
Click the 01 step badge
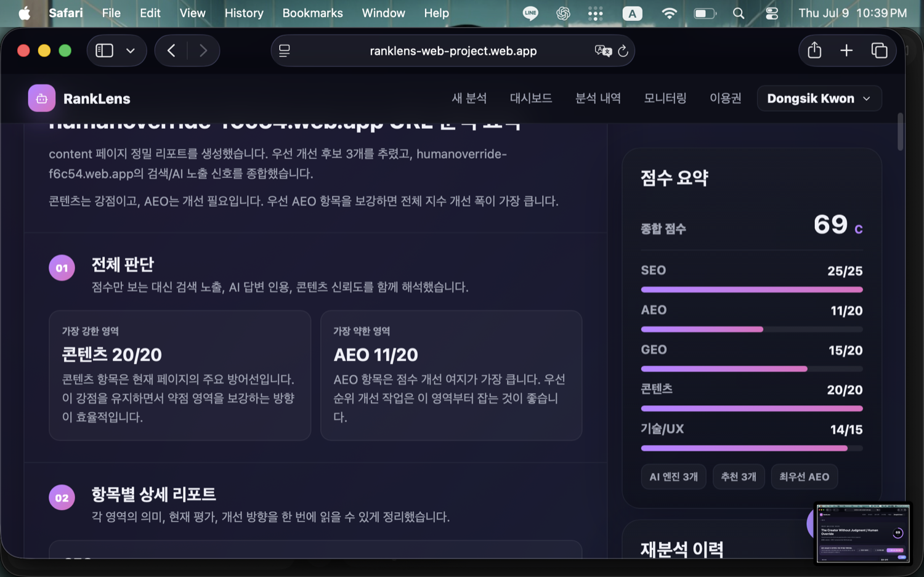coord(62,268)
